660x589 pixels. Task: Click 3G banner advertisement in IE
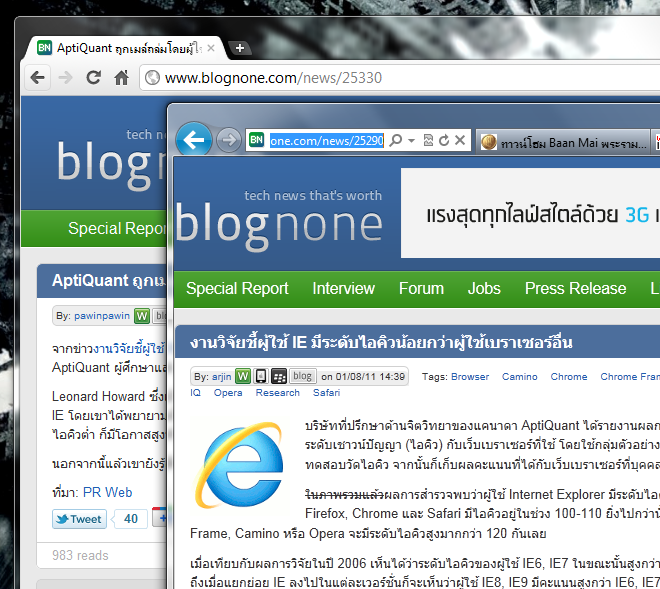530,213
